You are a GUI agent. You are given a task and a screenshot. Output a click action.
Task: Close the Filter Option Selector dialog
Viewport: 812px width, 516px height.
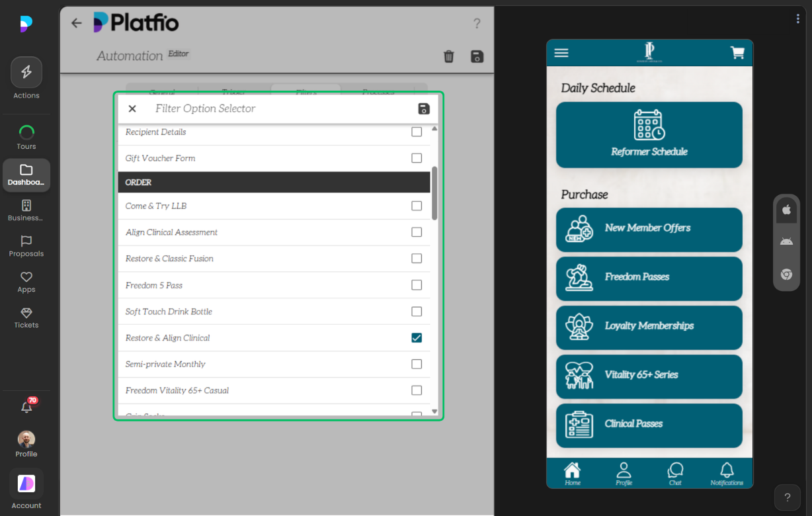[x=132, y=109]
